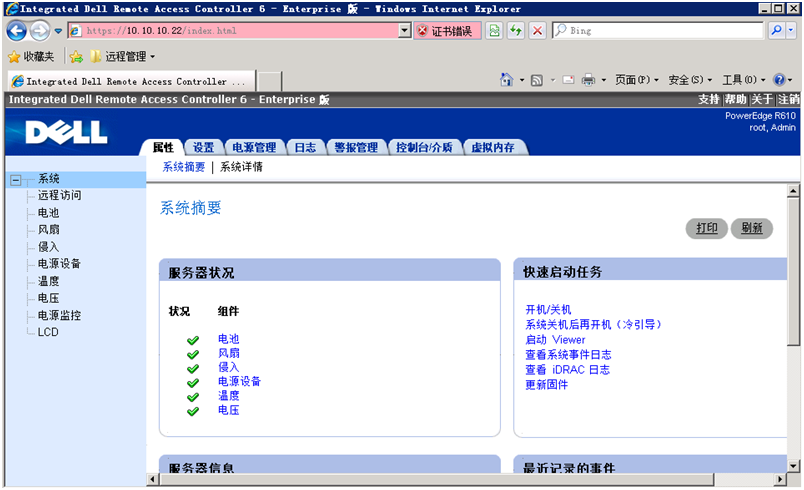Viewport: 804px width, 490px height.
Task: Open the 证书错误 certificate error warning
Action: click(x=448, y=31)
